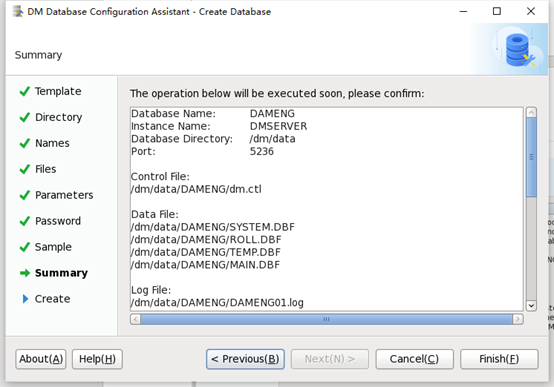Select the current Summary step label
Viewport: 554px width, 387px height.
point(61,273)
